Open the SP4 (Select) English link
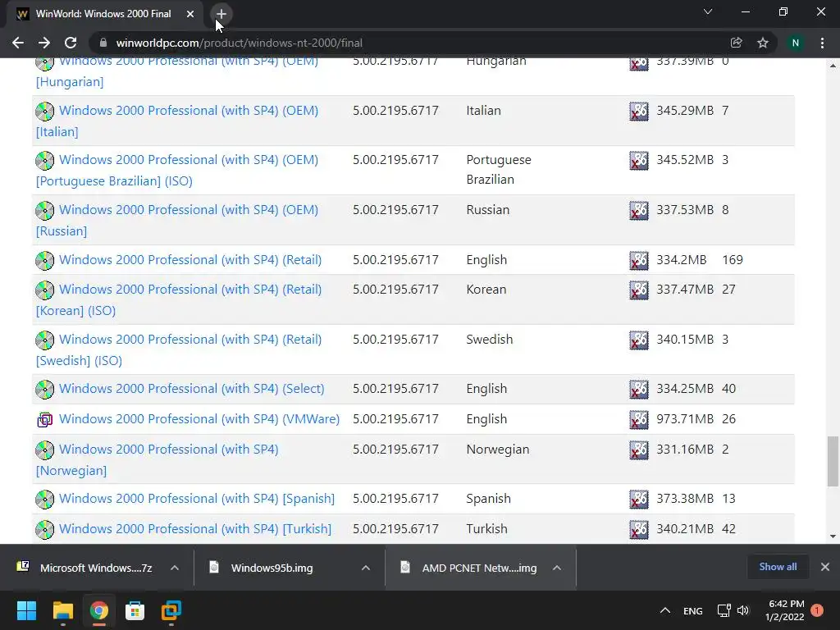Viewport: 840px width, 630px height. point(192,389)
